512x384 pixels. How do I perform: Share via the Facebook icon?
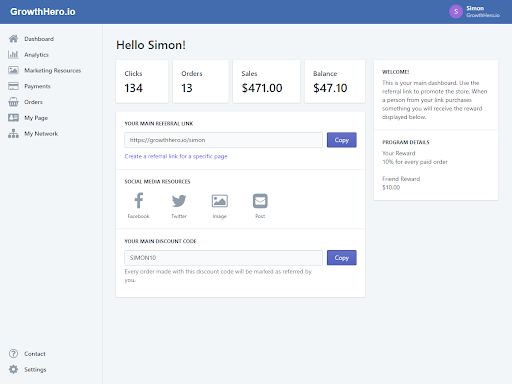(x=139, y=200)
